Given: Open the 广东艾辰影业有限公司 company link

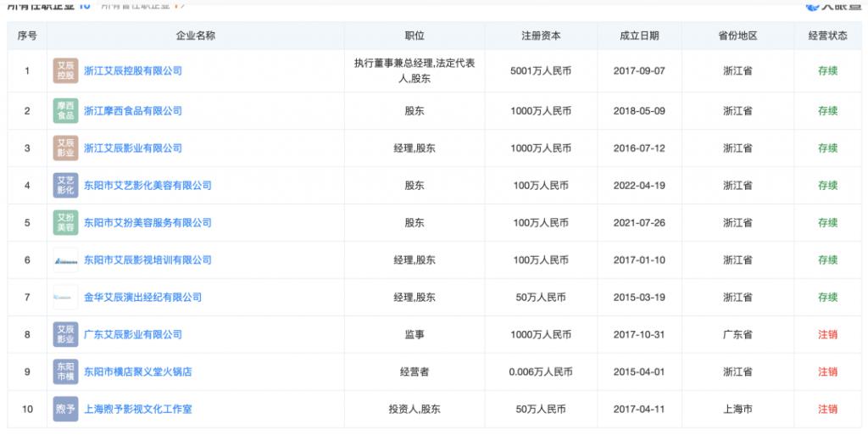Looking at the screenshot, I should click(x=132, y=335).
